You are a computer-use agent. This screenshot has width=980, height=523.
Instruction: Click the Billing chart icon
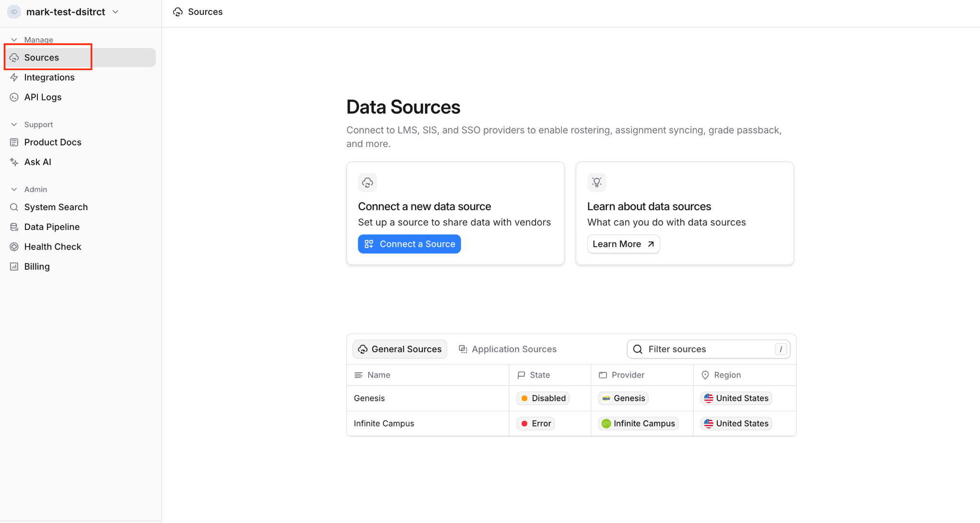click(x=14, y=266)
